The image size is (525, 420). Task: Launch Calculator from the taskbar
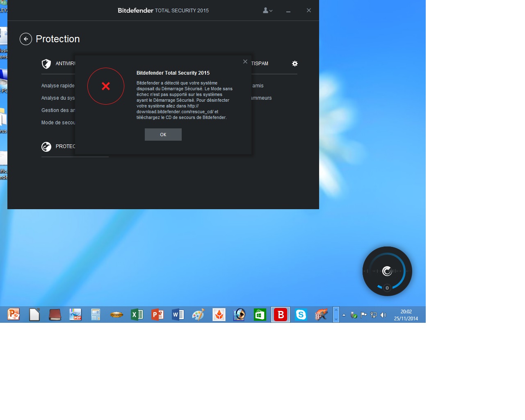(x=96, y=315)
